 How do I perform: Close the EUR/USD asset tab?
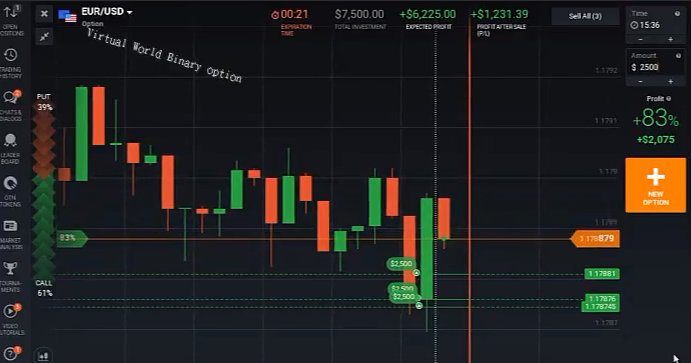tap(44, 14)
